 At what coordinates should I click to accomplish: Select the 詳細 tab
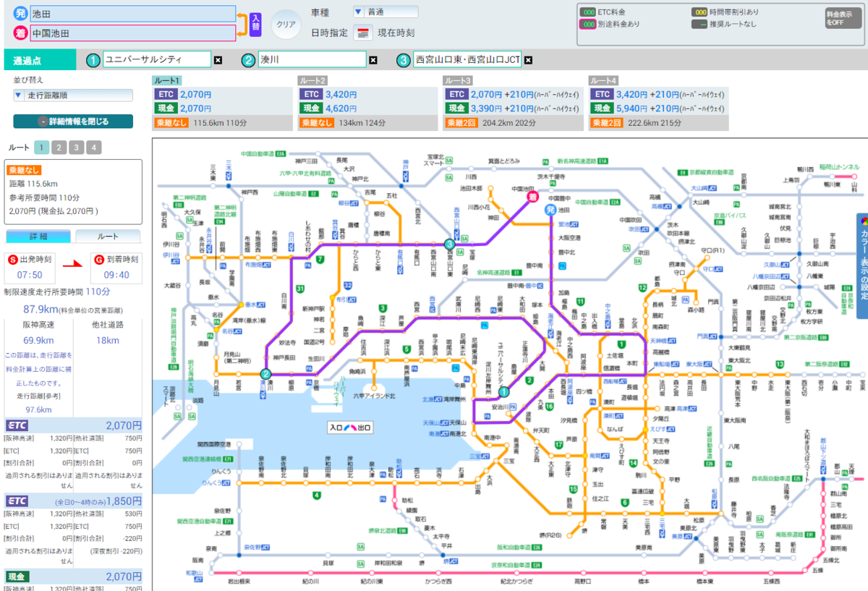[38, 237]
